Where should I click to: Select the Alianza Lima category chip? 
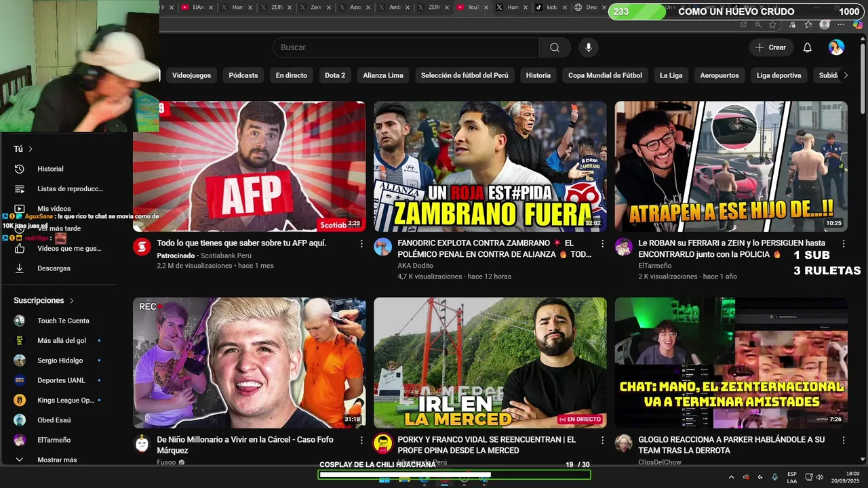tap(383, 75)
